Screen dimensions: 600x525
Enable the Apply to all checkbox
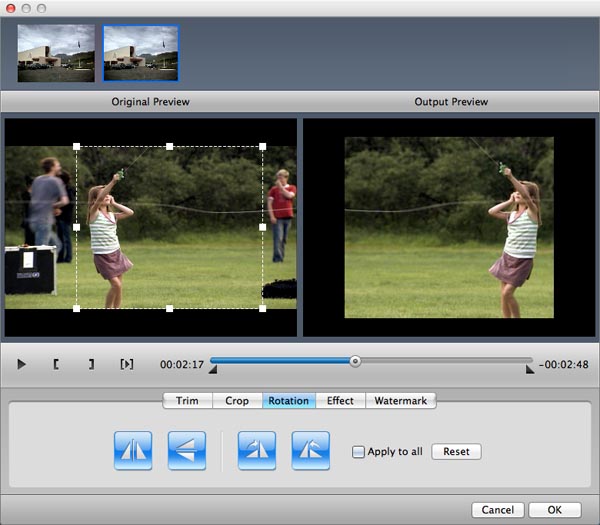(x=358, y=452)
